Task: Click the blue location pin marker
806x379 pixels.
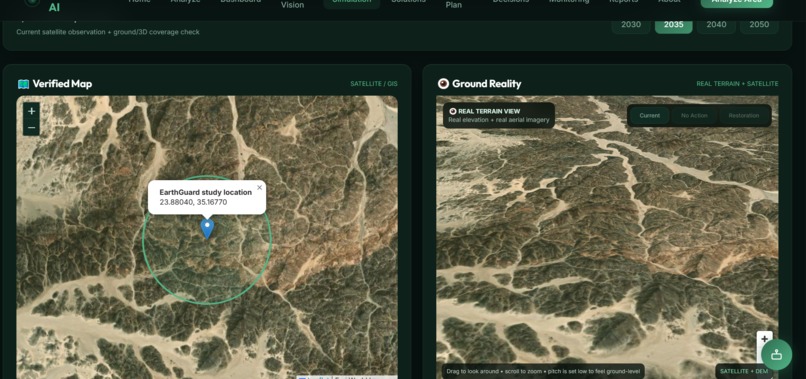Action: [x=207, y=229]
